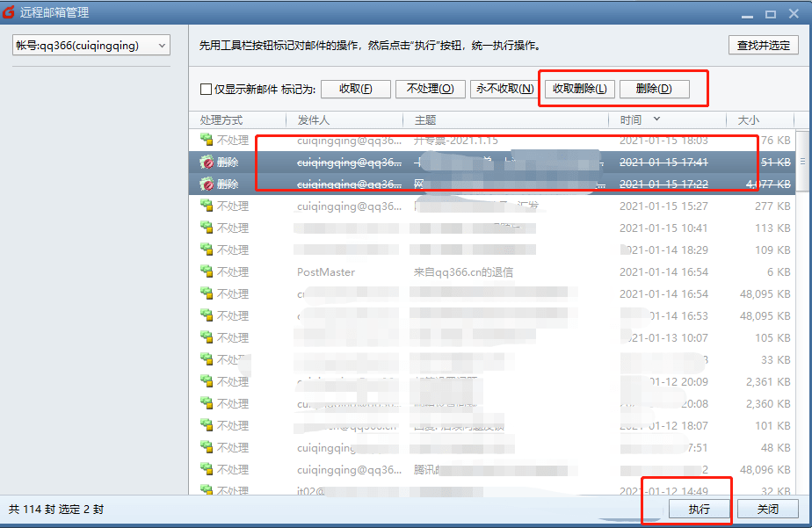
Task: Click the 不处理 icon on the 277 KB email
Action: (x=207, y=206)
